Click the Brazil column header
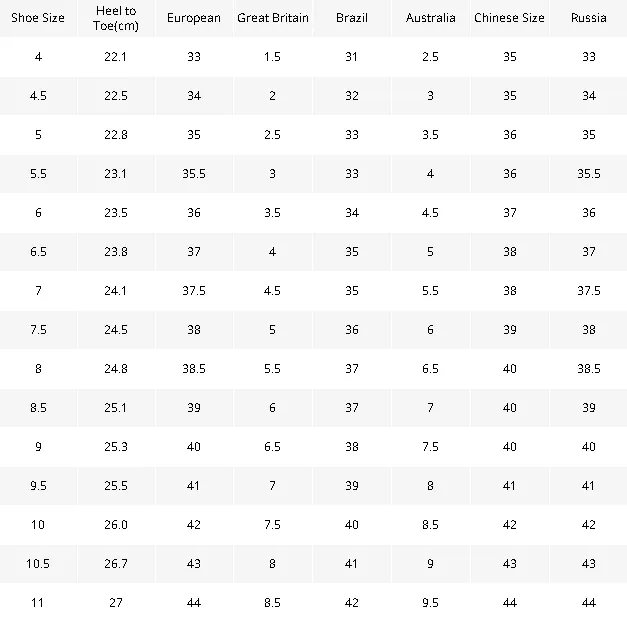Screen dimensions: 627x625 tap(351, 18)
